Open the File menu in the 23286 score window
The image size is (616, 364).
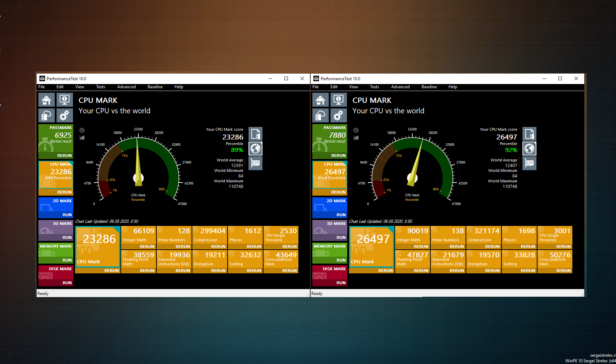(42, 87)
